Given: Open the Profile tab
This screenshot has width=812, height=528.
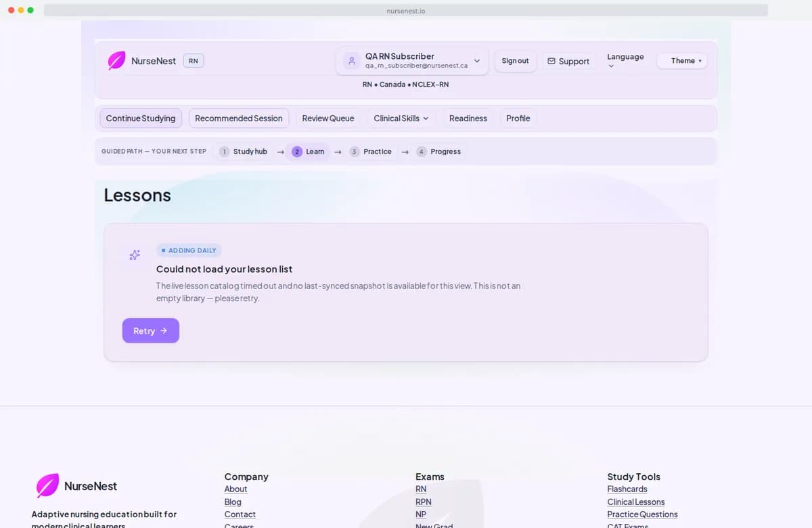Looking at the screenshot, I should pos(518,118).
